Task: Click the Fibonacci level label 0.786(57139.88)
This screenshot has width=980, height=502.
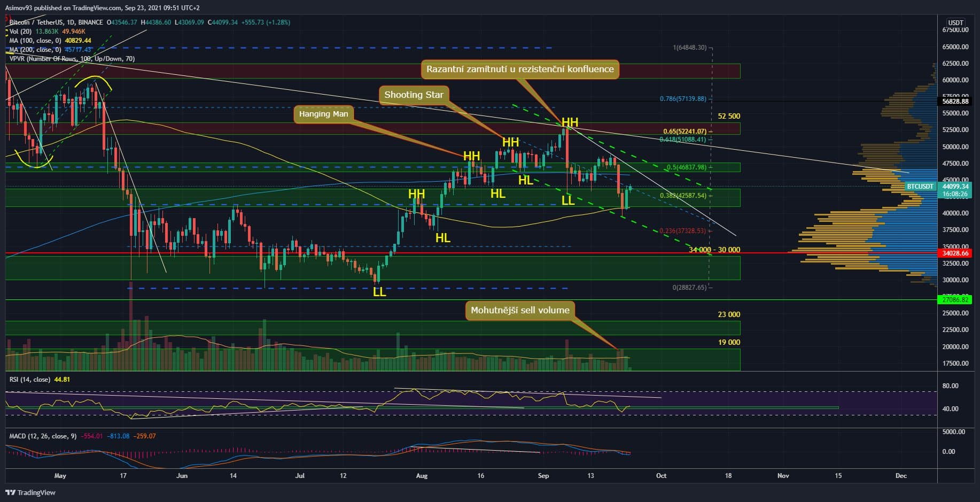Action: click(683, 99)
